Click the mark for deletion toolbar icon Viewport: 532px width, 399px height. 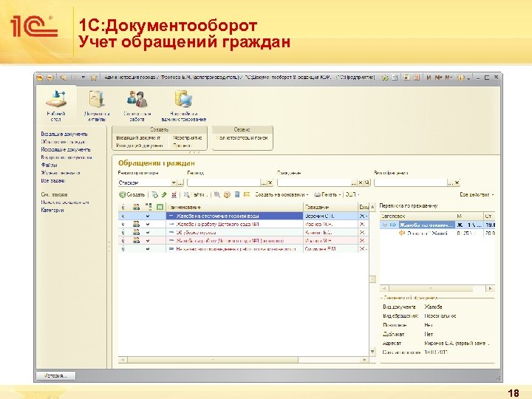coord(174,195)
